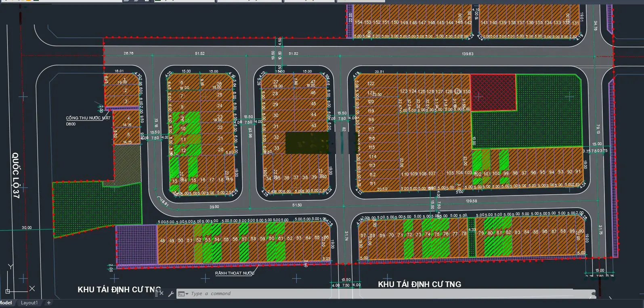Select the 139.58 dimension text

click(471, 201)
